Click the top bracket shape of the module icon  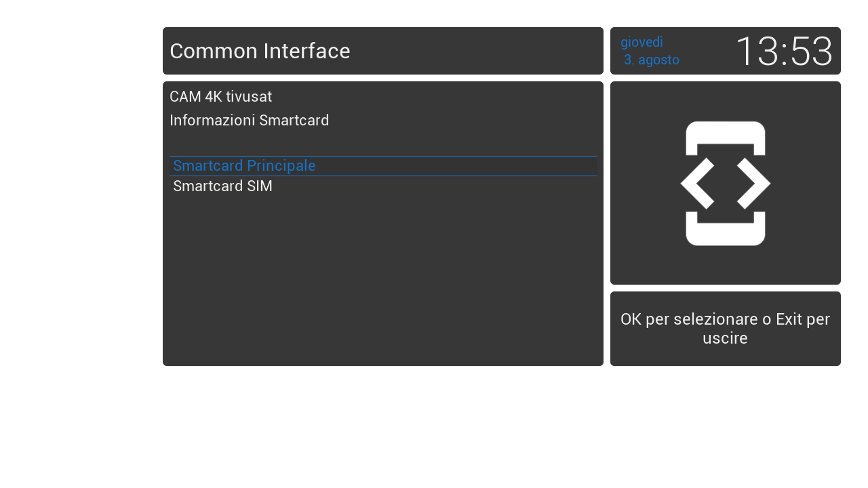pos(726,138)
